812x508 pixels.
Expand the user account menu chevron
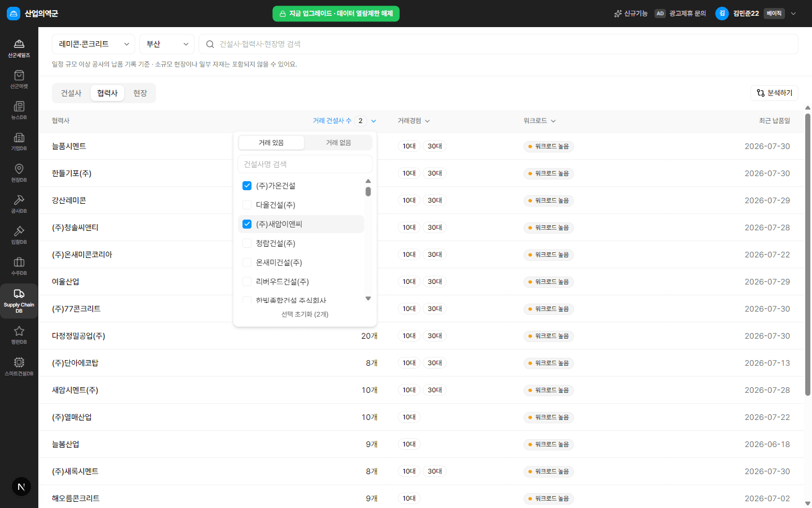pyautogui.click(x=793, y=14)
